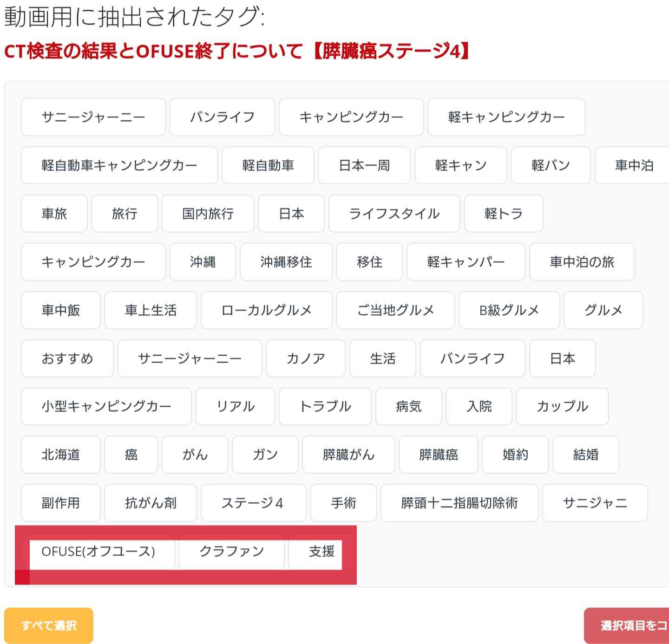The width and height of the screenshot is (669, 644).
Task: Click the 手術 tag
Action: point(344,503)
